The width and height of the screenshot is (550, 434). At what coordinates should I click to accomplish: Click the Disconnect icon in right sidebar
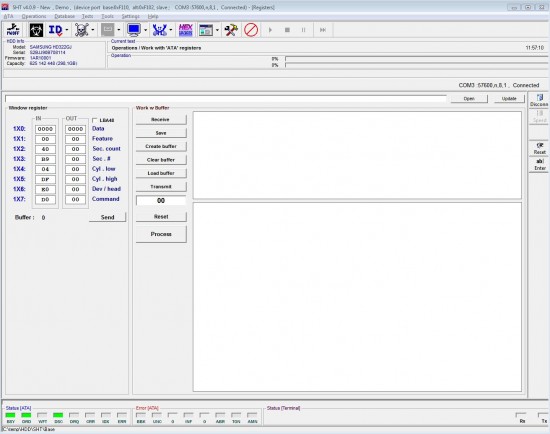click(539, 100)
